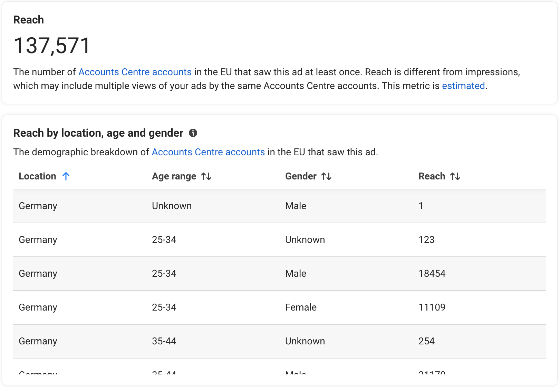Sort table by the Reach column header label
The height and width of the screenshot is (392, 560).
point(432,176)
